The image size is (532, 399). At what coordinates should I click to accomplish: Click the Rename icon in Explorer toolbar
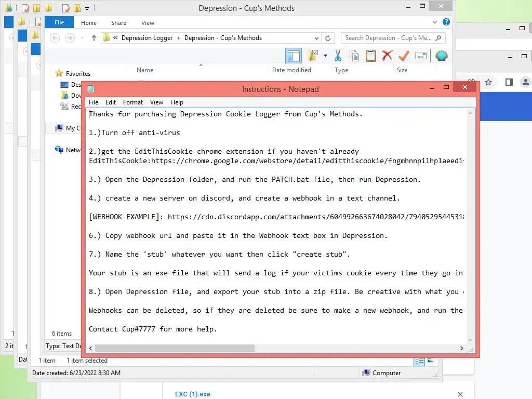point(421,56)
